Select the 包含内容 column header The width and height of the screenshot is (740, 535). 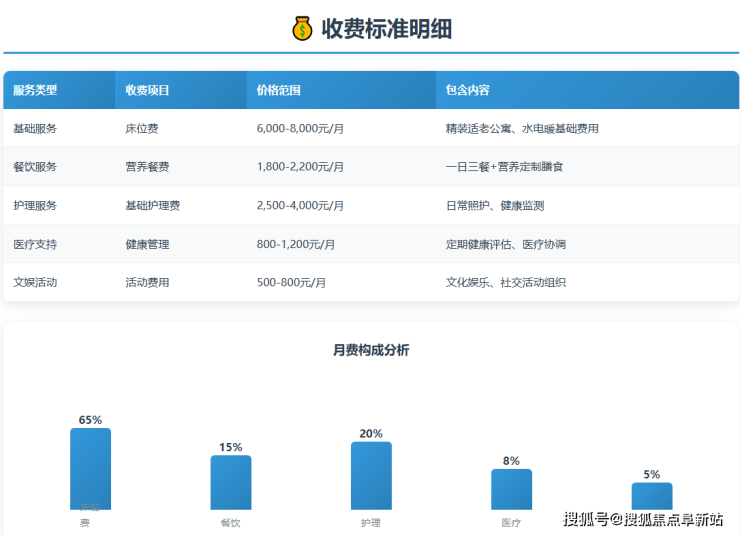[x=467, y=90]
